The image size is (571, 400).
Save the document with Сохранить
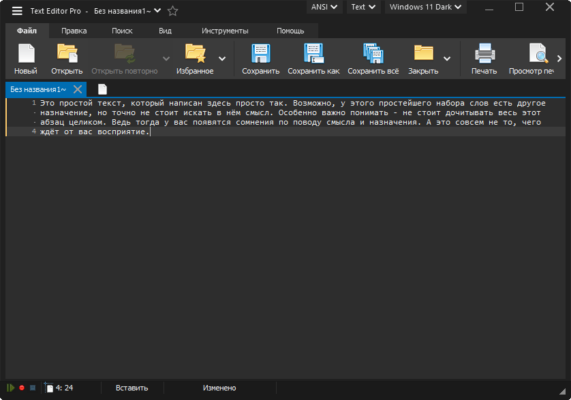pyautogui.click(x=261, y=59)
